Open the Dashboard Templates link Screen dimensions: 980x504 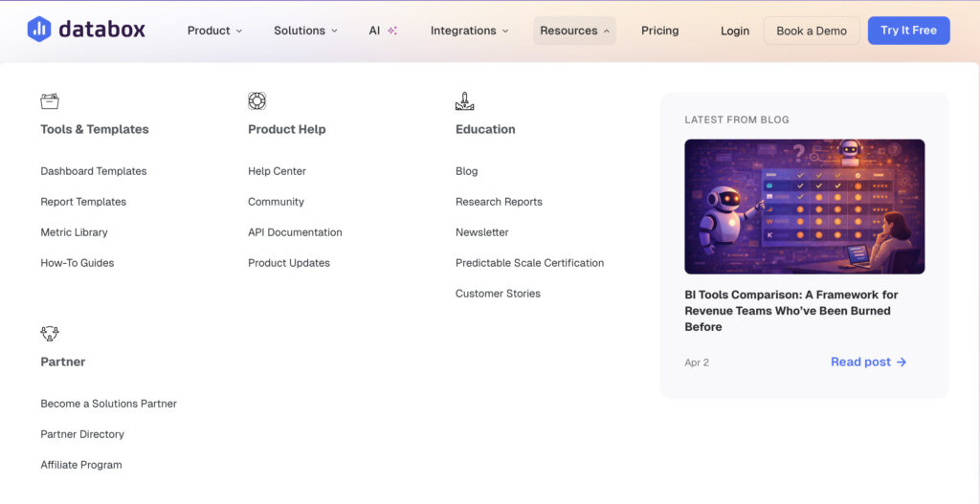click(94, 171)
